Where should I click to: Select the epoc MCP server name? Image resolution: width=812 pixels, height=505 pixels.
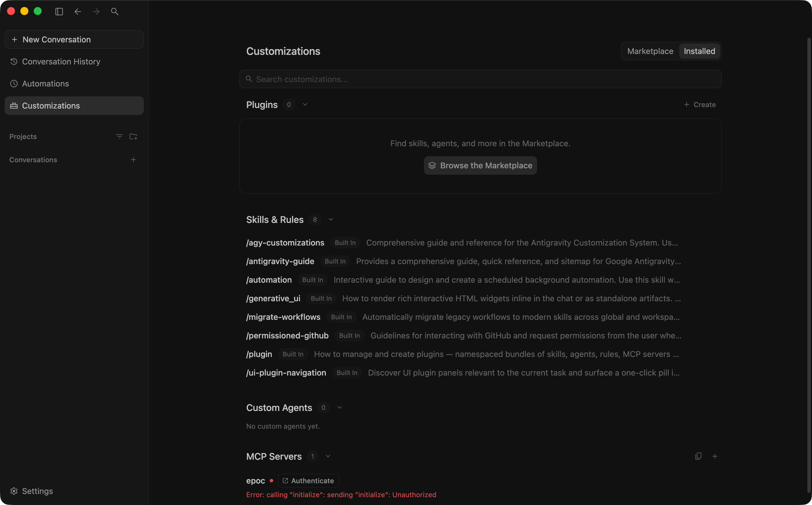tap(255, 481)
